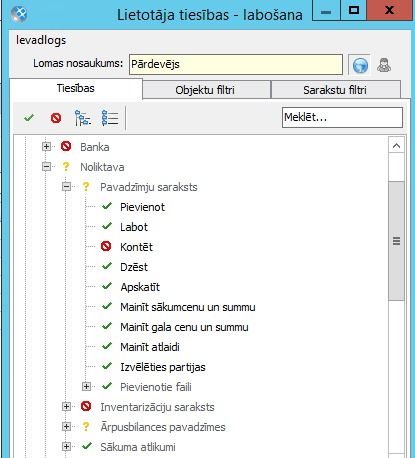
Task: Toggle the checkmark beside Izvēlēties partijas
Action: 107,366
